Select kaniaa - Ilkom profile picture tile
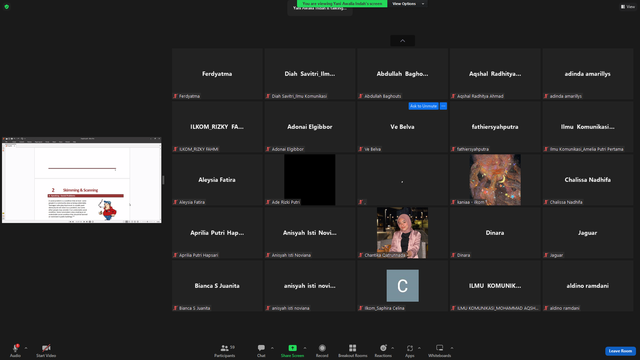 pos(495,180)
